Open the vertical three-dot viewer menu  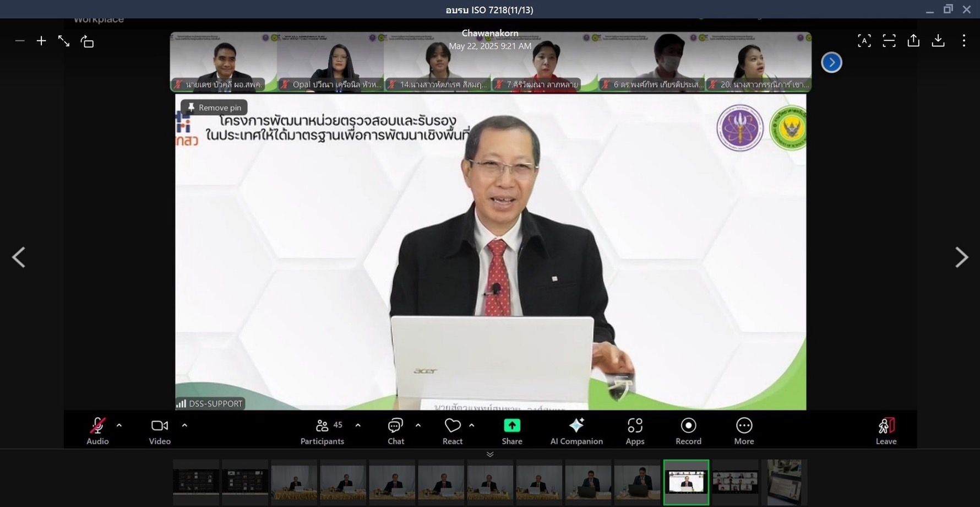[x=963, y=40]
